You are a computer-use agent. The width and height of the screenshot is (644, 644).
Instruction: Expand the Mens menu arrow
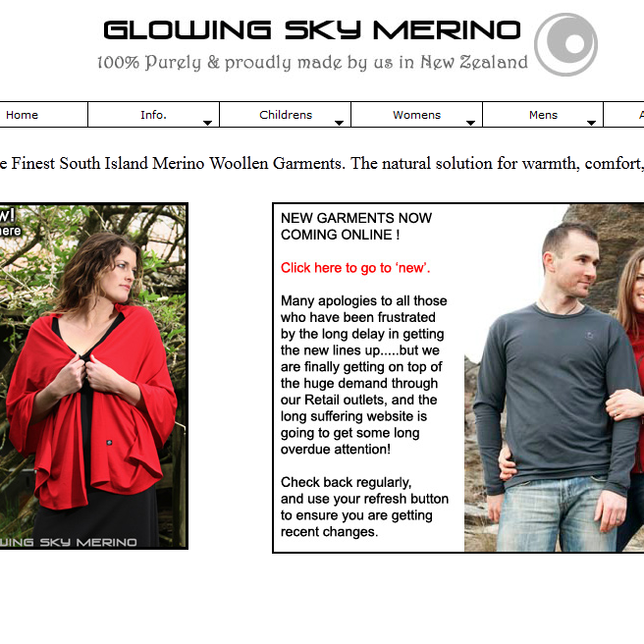click(591, 123)
